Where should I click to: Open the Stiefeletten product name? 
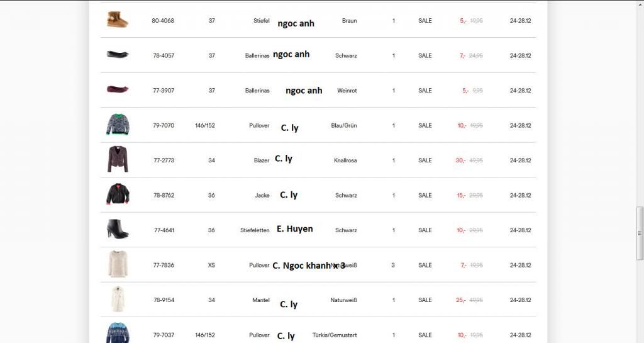(255, 230)
